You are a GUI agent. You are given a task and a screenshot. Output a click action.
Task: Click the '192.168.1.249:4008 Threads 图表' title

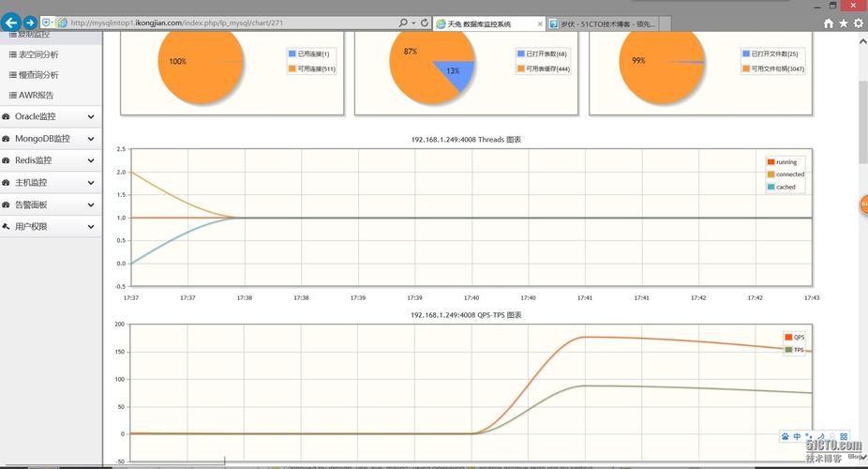[466, 140]
